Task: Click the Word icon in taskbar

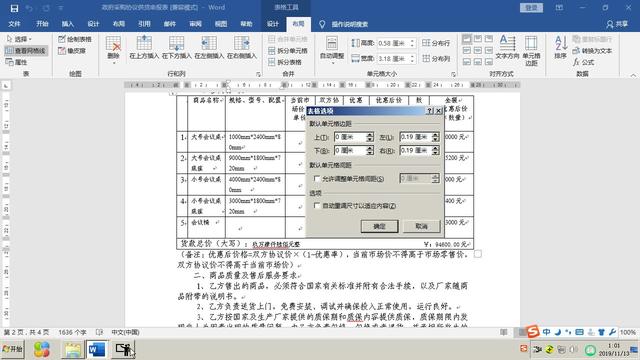Action: [97, 350]
